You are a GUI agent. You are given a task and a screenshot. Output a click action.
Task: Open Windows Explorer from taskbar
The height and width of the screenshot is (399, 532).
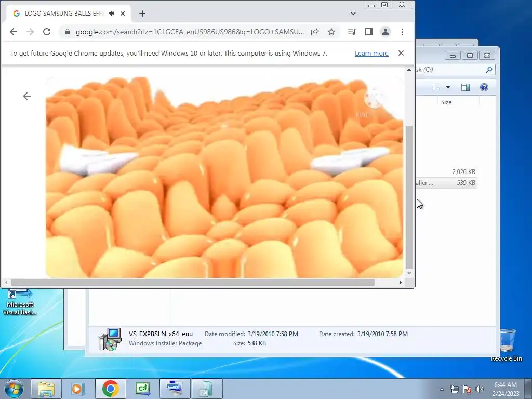coord(46,389)
